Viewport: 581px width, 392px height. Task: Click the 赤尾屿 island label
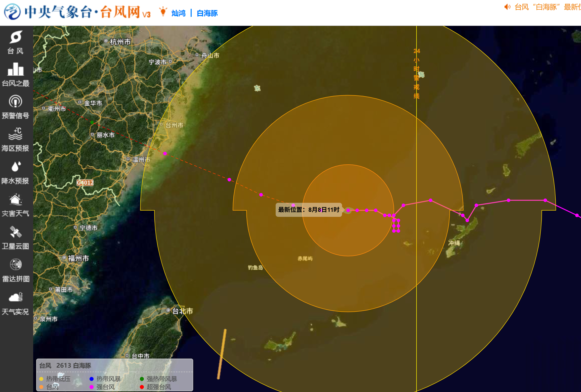(x=305, y=259)
